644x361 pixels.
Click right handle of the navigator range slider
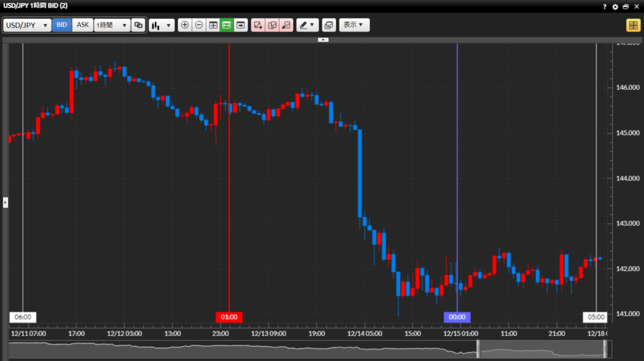pyautogui.click(x=605, y=349)
